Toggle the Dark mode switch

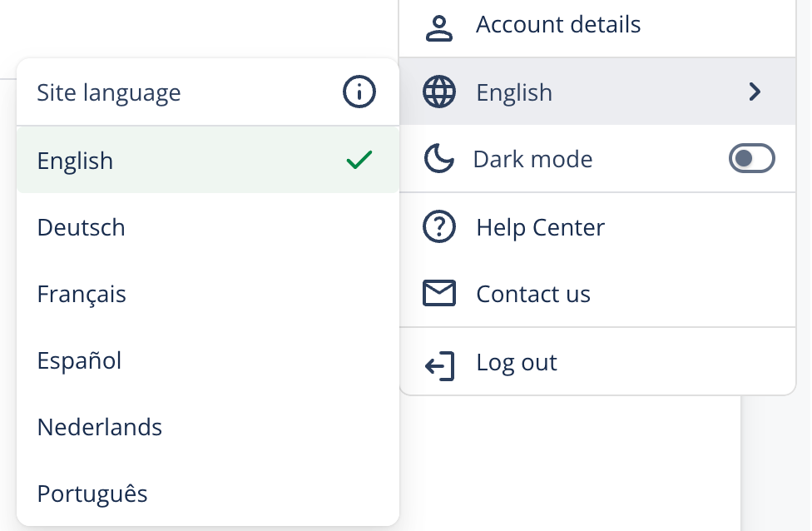[x=751, y=158]
